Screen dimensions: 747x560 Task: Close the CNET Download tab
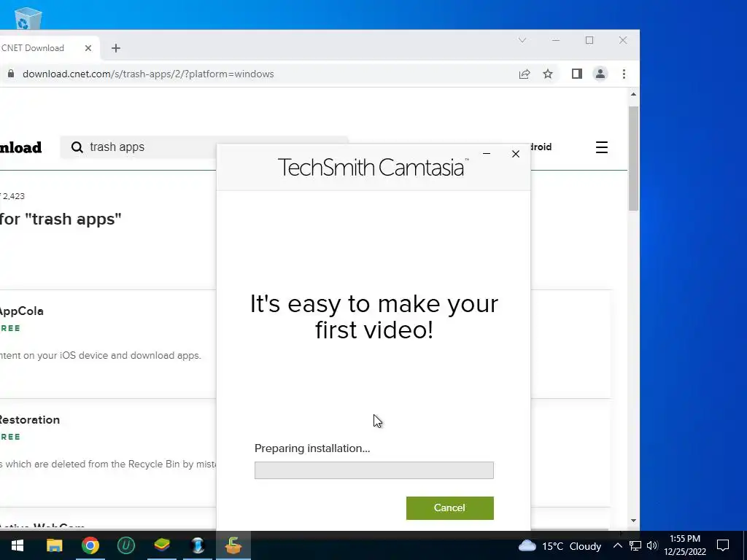(x=88, y=48)
